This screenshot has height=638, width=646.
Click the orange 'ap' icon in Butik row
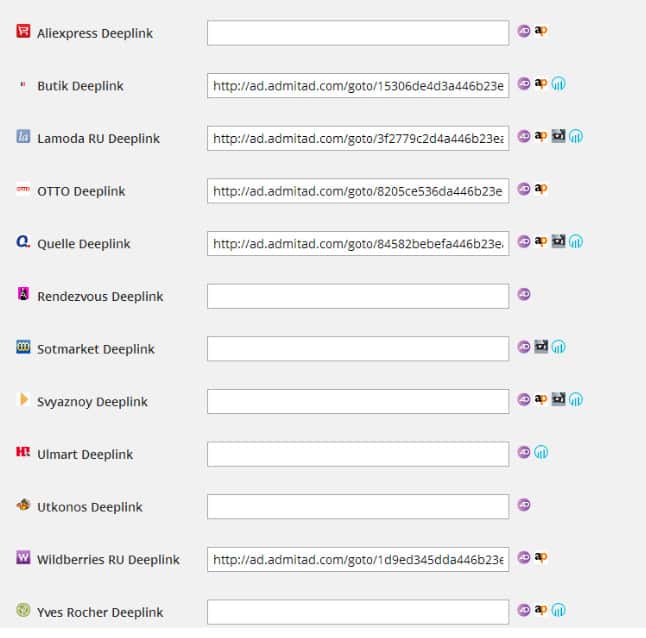(541, 84)
